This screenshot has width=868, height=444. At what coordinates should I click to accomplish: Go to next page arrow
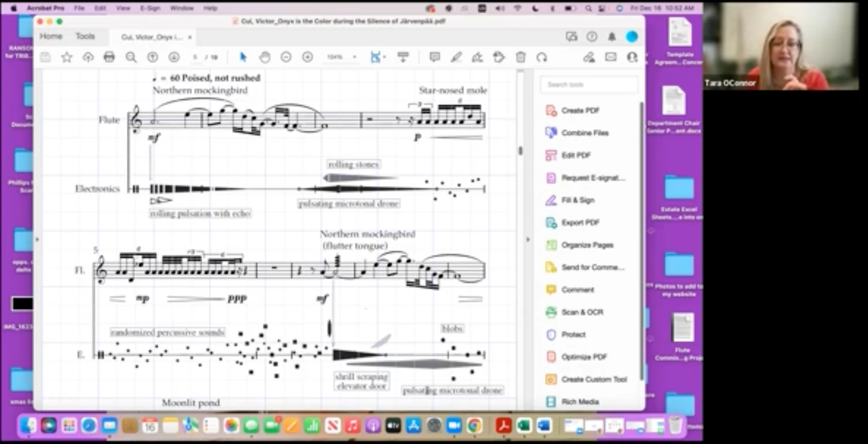coord(174,57)
